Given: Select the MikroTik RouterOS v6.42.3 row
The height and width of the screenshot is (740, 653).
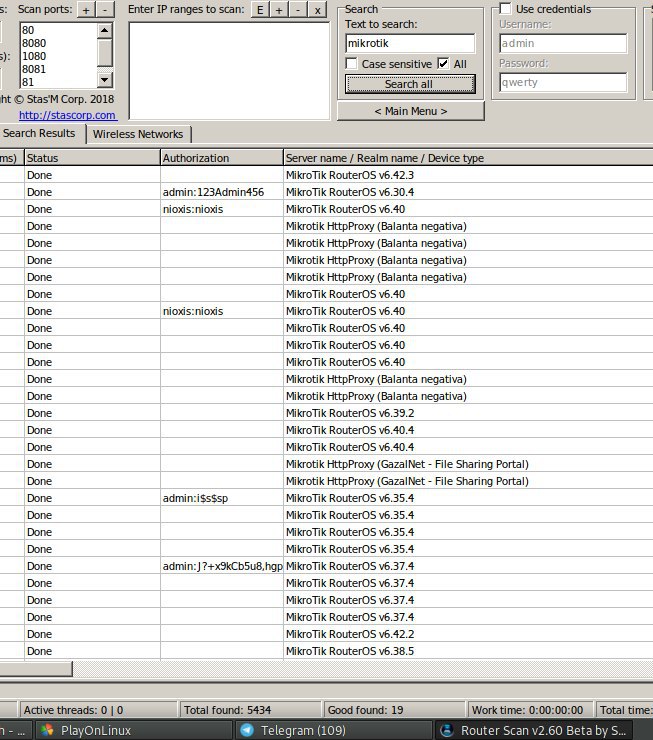Looking at the screenshot, I should pos(326,175).
